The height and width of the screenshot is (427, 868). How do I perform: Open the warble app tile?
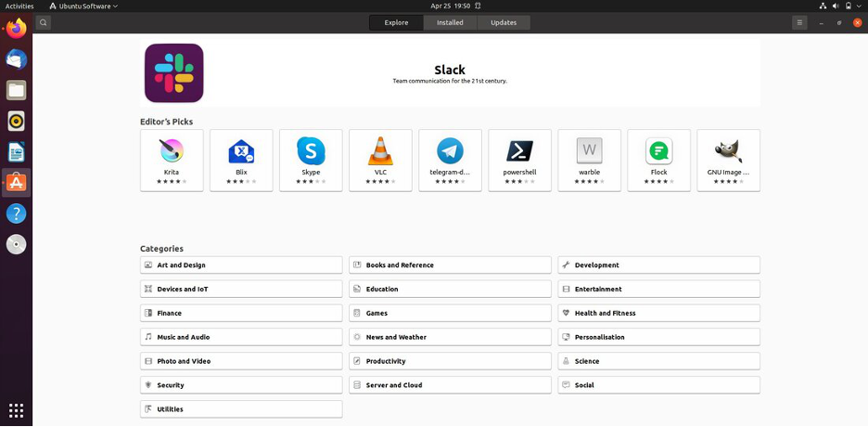click(590, 161)
